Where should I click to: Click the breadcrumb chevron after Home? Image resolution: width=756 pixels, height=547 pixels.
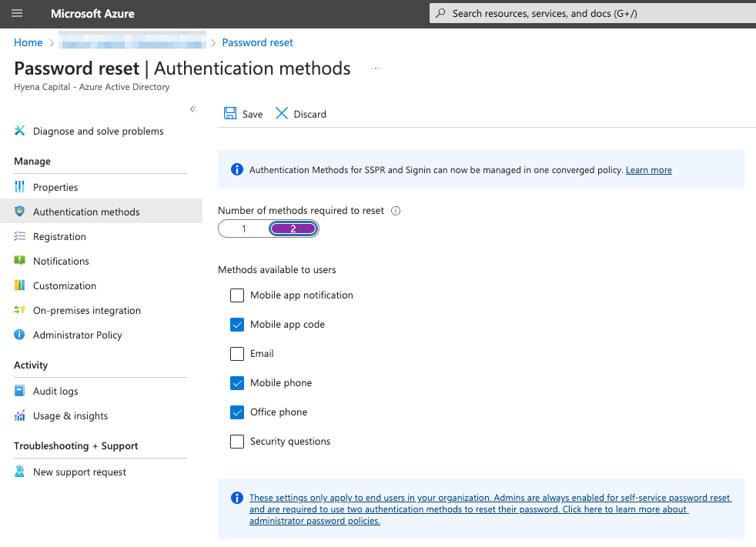point(52,43)
